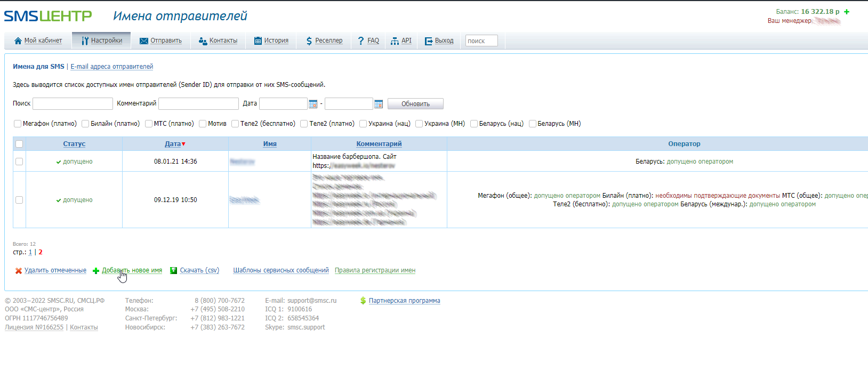Toggle the Украина (МН) checkbox
Viewport: 868px width, 370px height.
coord(419,124)
